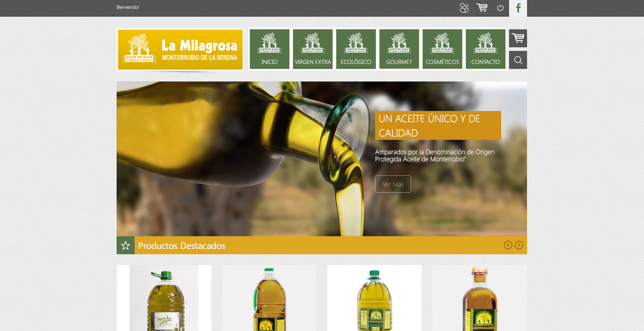Image resolution: width=644 pixels, height=331 pixels.
Task: Go to previous featured products arrow
Action: [x=508, y=245]
